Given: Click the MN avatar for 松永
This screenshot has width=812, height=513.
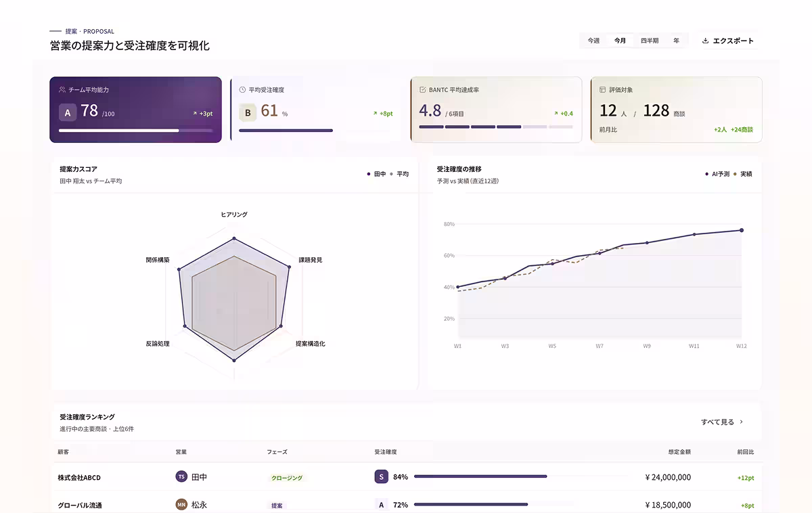Looking at the screenshot, I should (x=181, y=505).
